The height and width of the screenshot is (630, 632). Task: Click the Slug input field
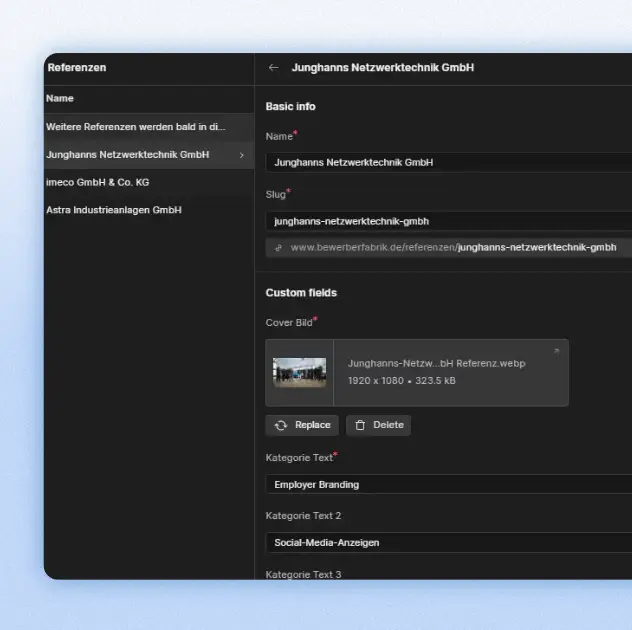449,221
